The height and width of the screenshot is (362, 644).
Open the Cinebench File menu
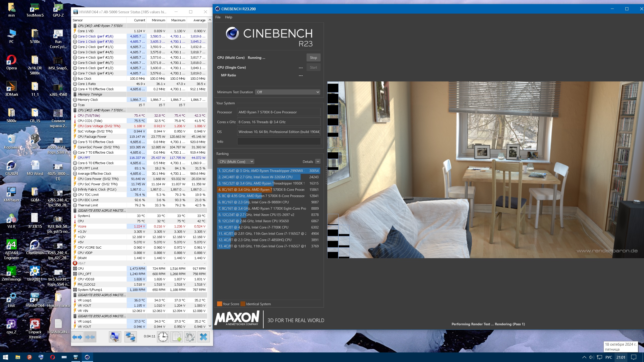218,17
